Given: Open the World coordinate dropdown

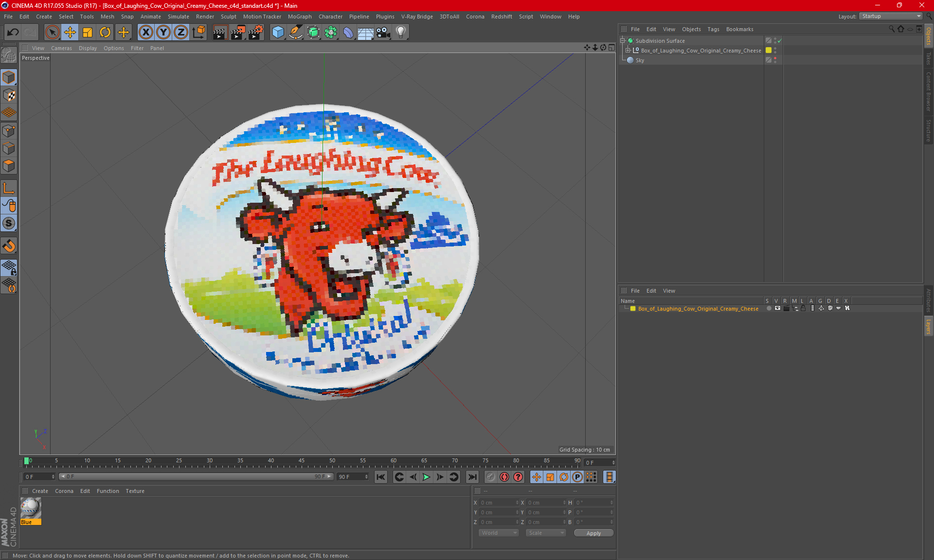Looking at the screenshot, I should point(499,533).
